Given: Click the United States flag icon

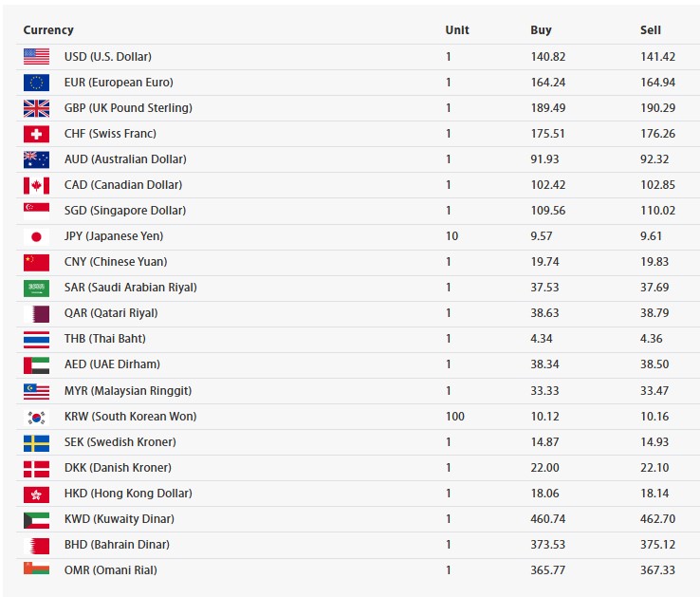Looking at the screenshot, I should coord(36,57).
